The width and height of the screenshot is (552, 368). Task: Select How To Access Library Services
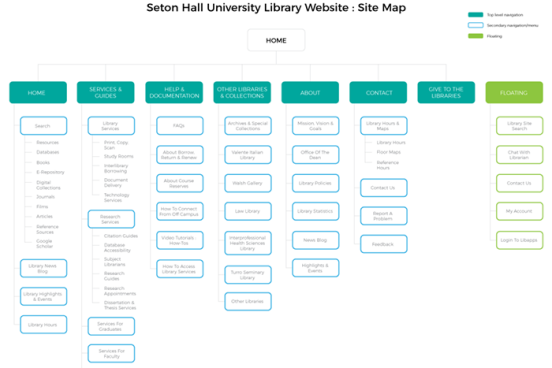180,269
